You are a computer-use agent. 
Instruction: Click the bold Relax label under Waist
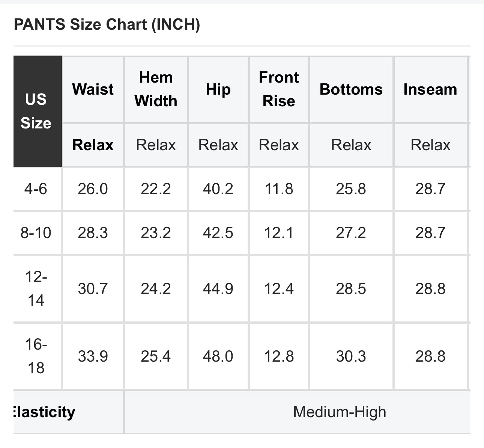(93, 145)
